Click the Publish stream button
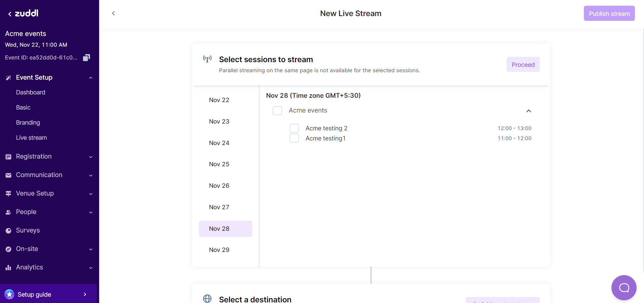The height and width of the screenshot is (303, 644). [x=609, y=13]
